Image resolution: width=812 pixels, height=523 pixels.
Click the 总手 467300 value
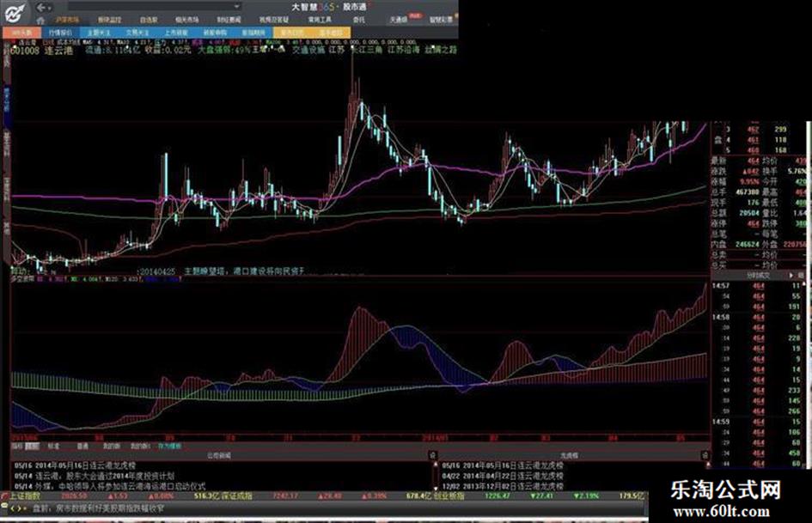(x=748, y=192)
